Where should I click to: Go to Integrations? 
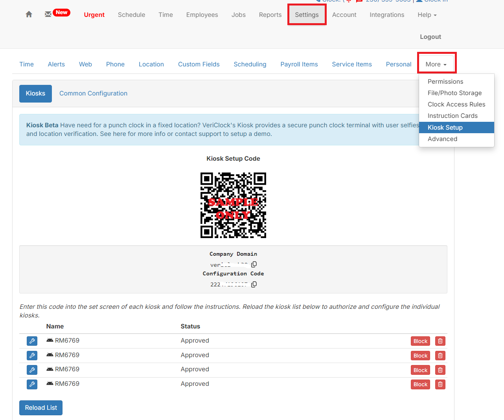click(387, 15)
